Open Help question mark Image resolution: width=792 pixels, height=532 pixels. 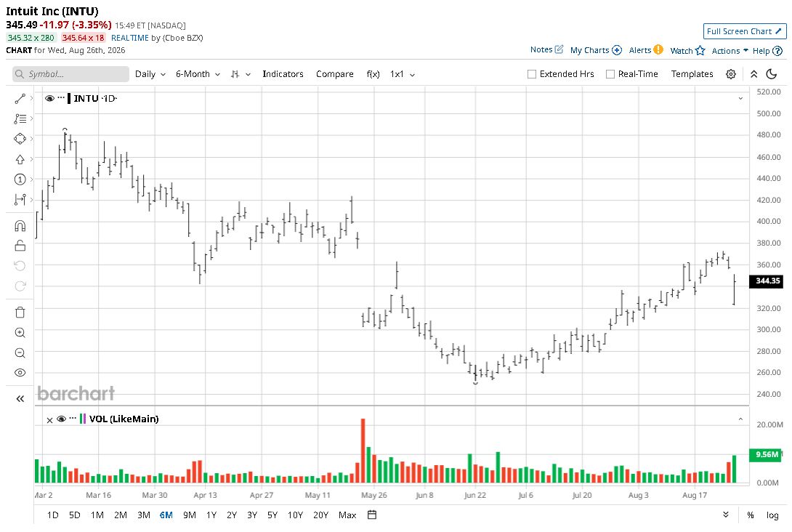point(778,51)
